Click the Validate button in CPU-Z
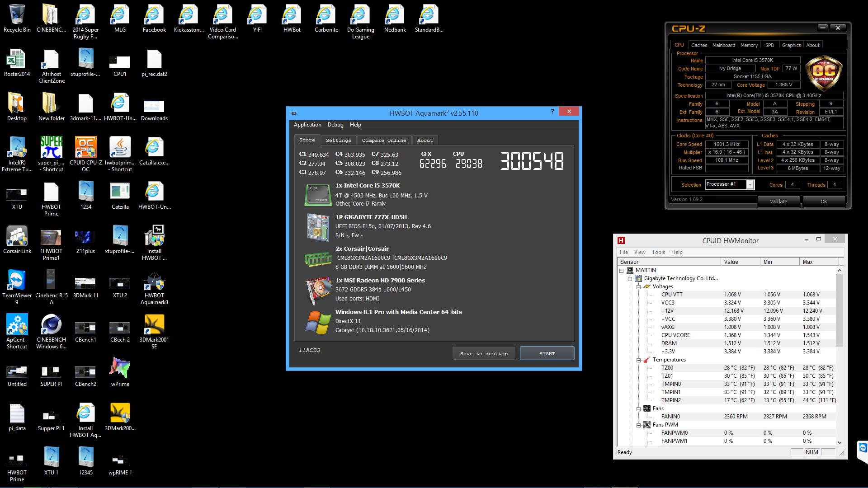 click(778, 202)
